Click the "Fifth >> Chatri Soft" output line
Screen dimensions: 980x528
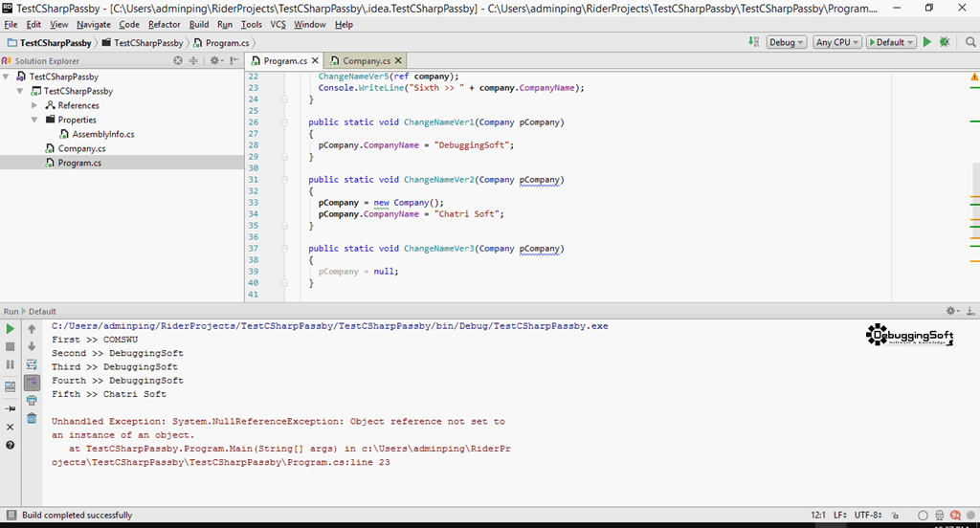pyautogui.click(x=109, y=394)
